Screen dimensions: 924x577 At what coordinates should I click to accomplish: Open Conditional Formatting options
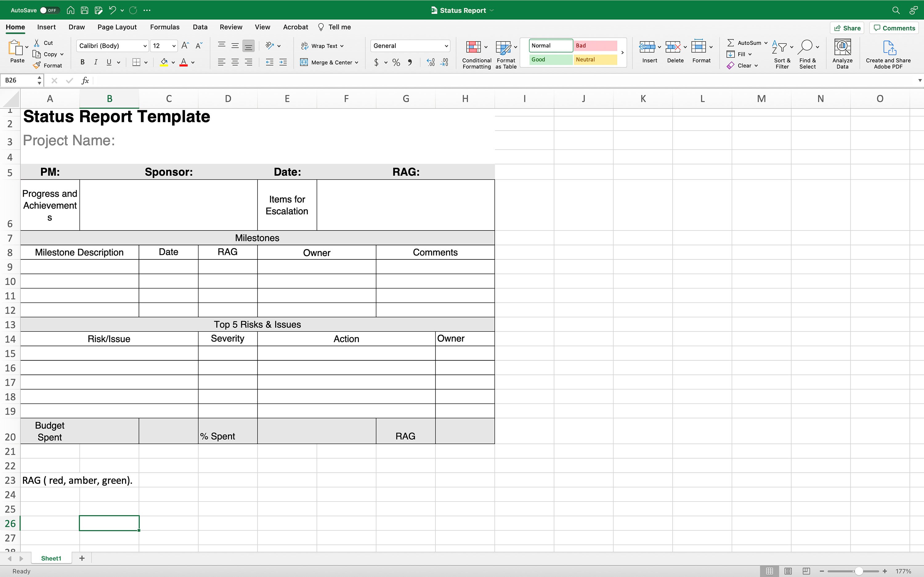click(x=476, y=54)
